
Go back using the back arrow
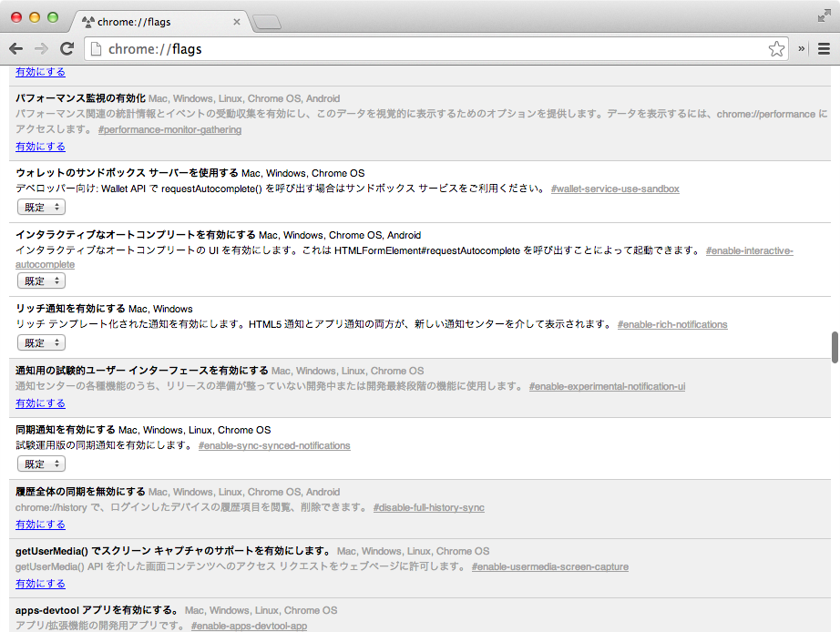pos(16,49)
